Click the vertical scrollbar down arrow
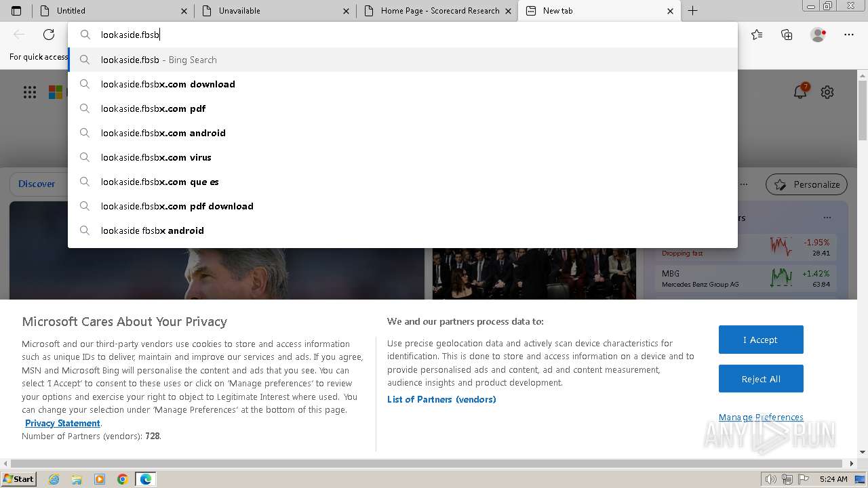This screenshot has height=488, width=868. 863,452
